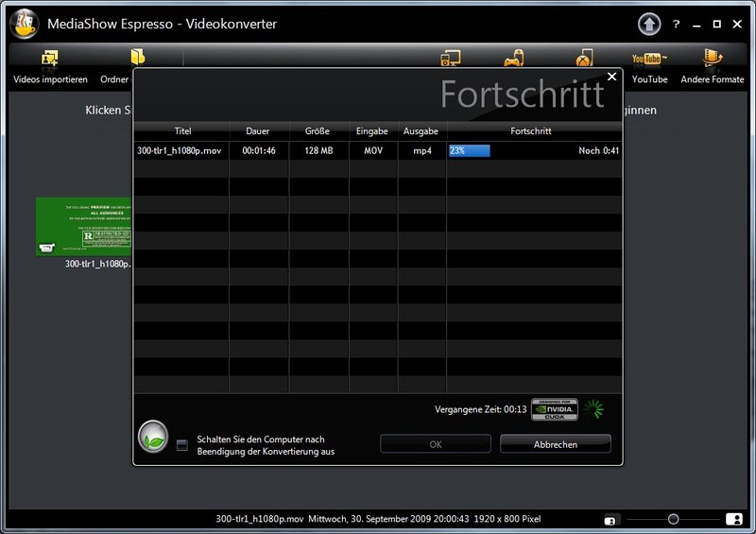Image resolution: width=756 pixels, height=534 pixels.
Task: Click the 23% conversion progress bar
Action: point(469,151)
